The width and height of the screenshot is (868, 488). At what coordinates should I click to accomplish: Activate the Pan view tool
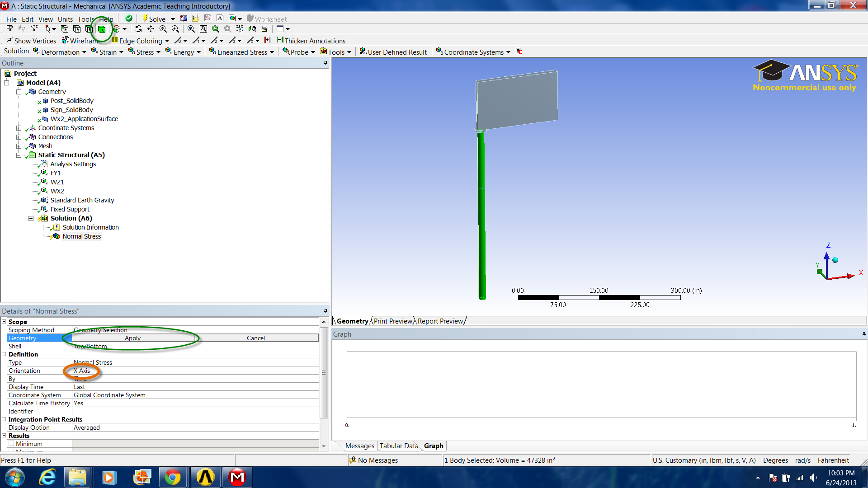151,29
